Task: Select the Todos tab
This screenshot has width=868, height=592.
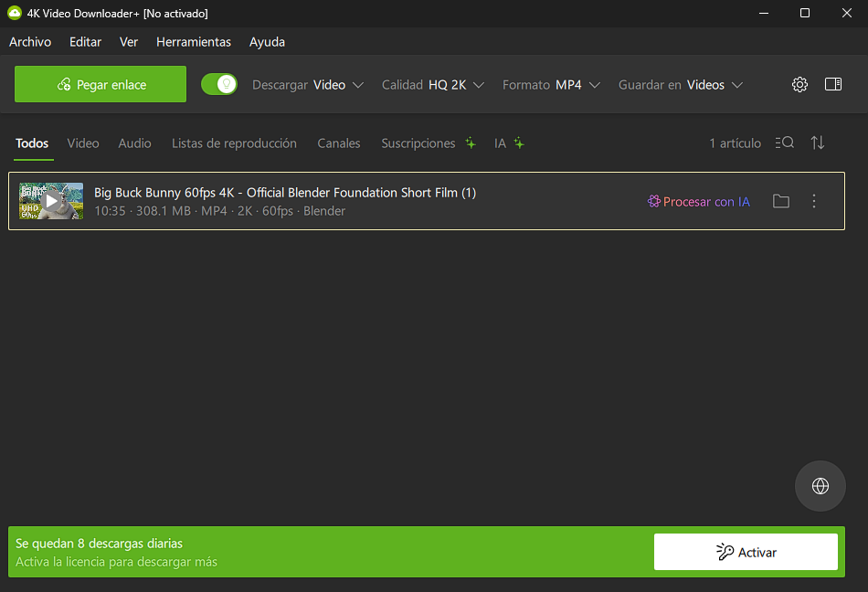Action: 32,143
